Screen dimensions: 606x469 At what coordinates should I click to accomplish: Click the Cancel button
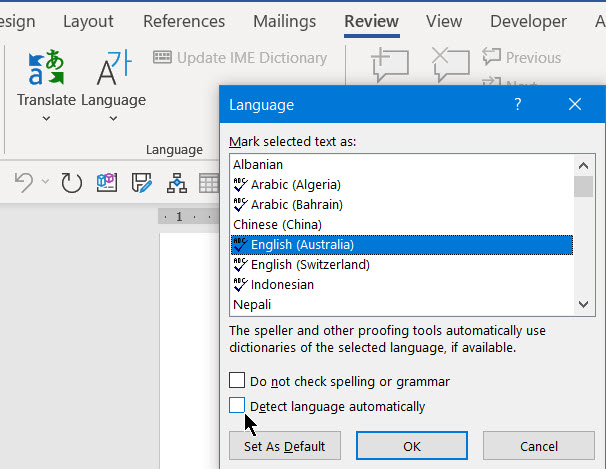tap(538, 446)
